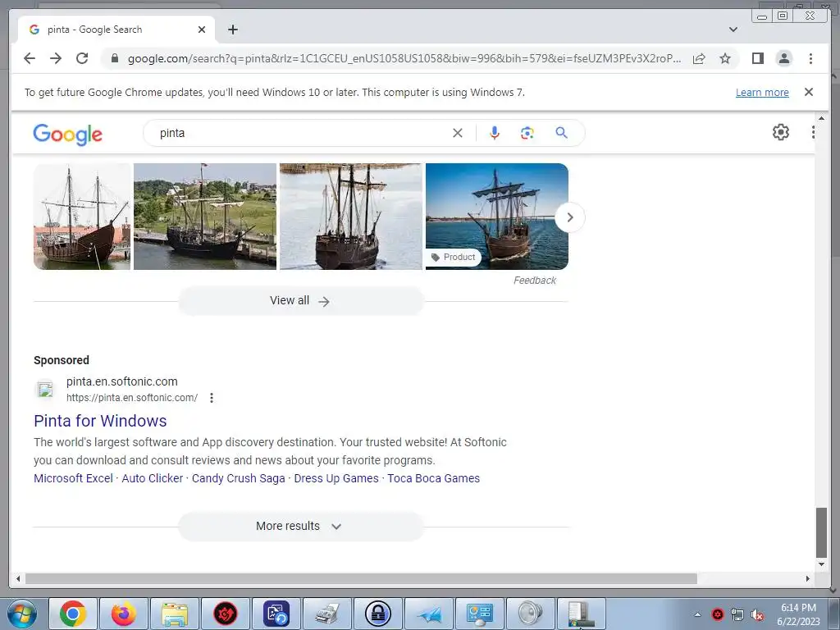This screenshot has width=840, height=630.
Task: Dismiss the Windows 7 update notice
Action: point(808,92)
